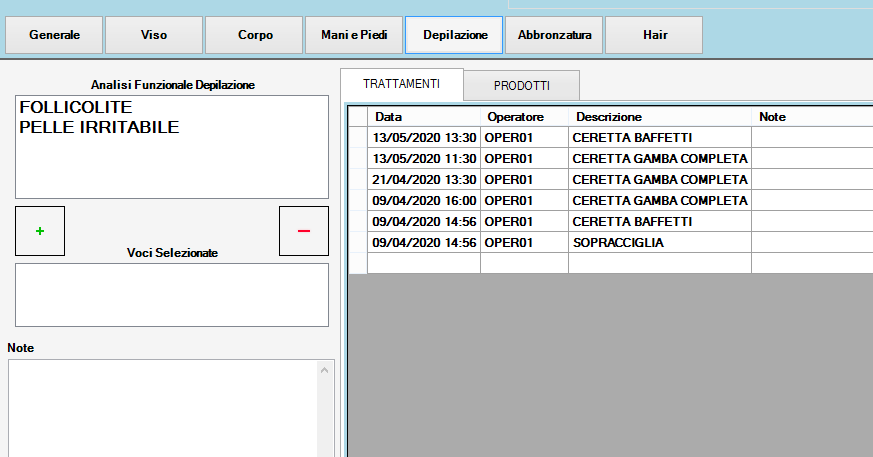Go to Mani e Piedi section
Image resolution: width=873 pixels, height=457 pixels.
pyautogui.click(x=354, y=35)
